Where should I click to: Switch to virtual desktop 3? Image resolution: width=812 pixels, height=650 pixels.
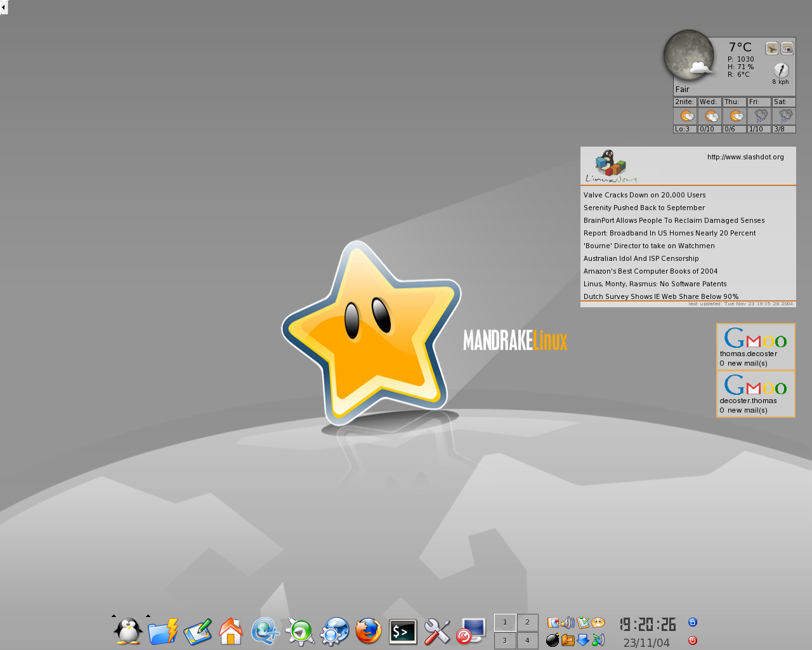coord(505,640)
